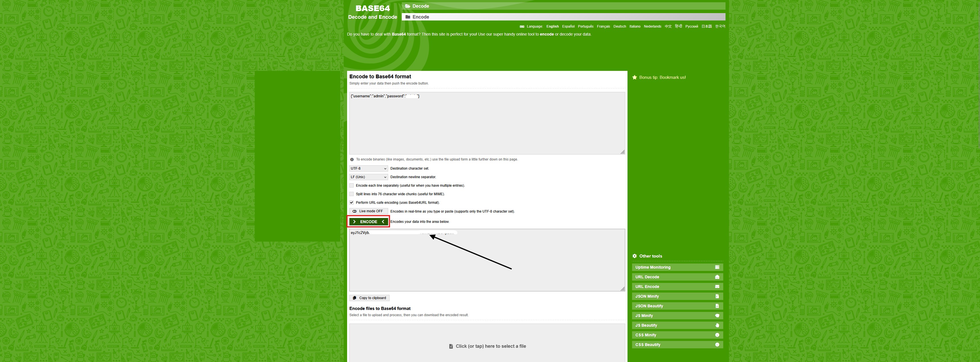The width and height of the screenshot is (980, 362).
Task: Click the "Destination newline separator." label
Action: tap(413, 177)
